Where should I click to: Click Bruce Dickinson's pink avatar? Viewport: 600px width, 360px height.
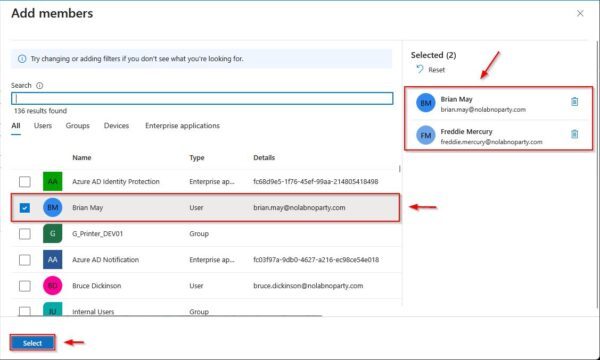(52, 285)
